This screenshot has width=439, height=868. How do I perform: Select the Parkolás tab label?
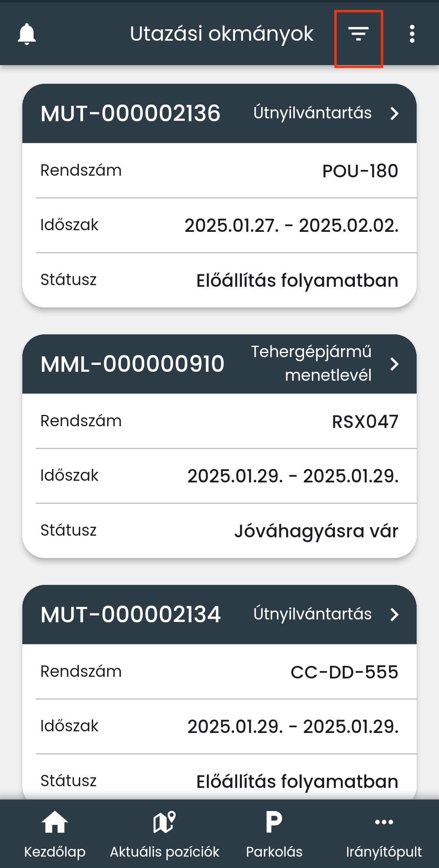tap(274, 852)
